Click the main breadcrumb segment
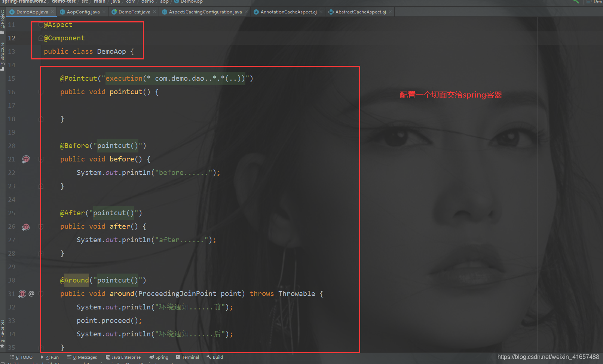The height and width of the screenshot is (364, 603). tap(100, 1)
